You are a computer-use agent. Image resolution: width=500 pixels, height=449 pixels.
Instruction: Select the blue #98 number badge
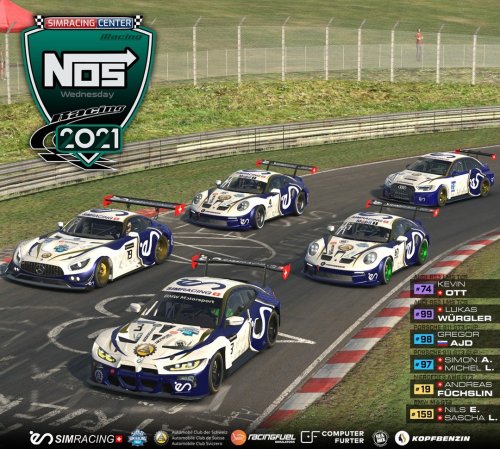(424, 339)
